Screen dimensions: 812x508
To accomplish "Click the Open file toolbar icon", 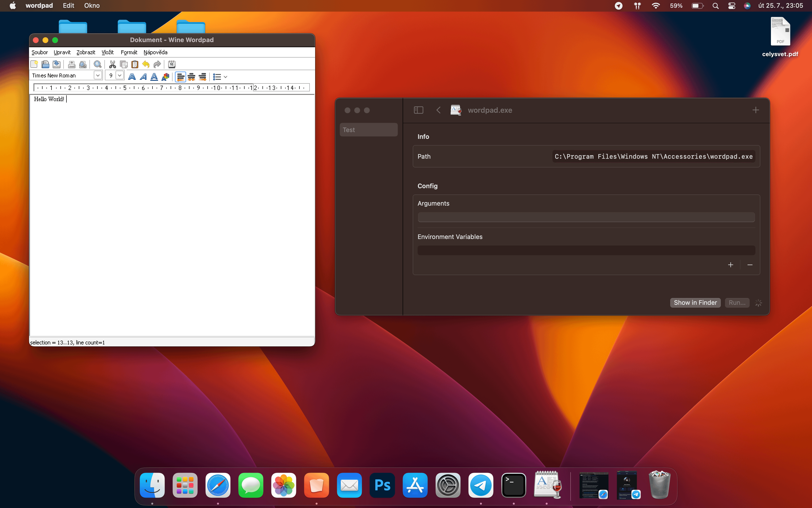I will pos(45,64).
